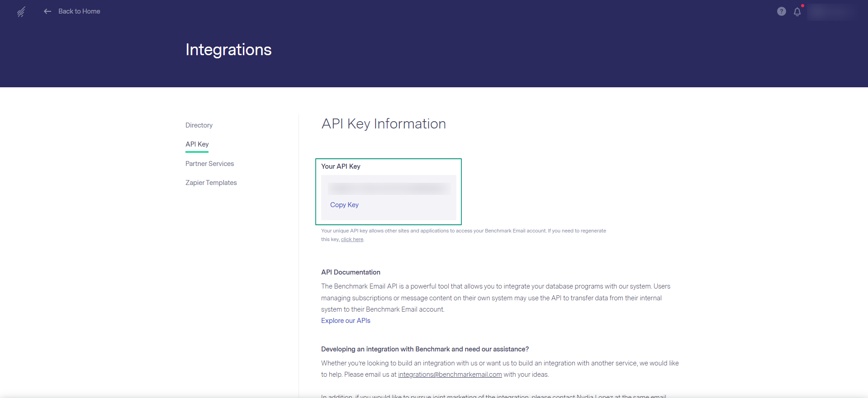Screen dimensions: 868x398
Task: Click the Benchmark logo icon
Action: (x=21, y=12)
